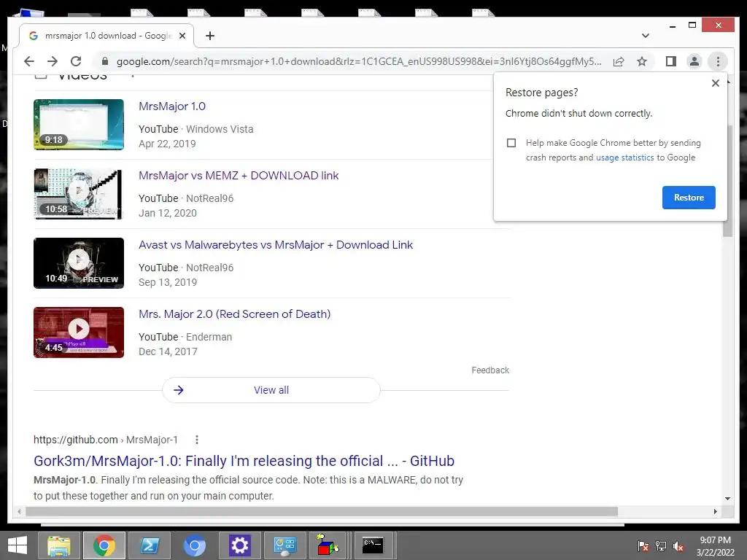This screenshot has height=560, width=747.
Task: Open the usage statistics link
Action: 624,157
